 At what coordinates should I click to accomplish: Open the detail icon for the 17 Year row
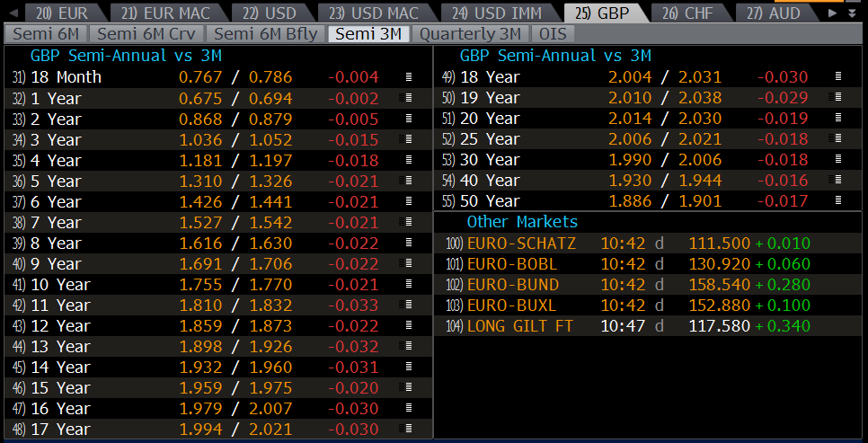click(x=409, y=430)
